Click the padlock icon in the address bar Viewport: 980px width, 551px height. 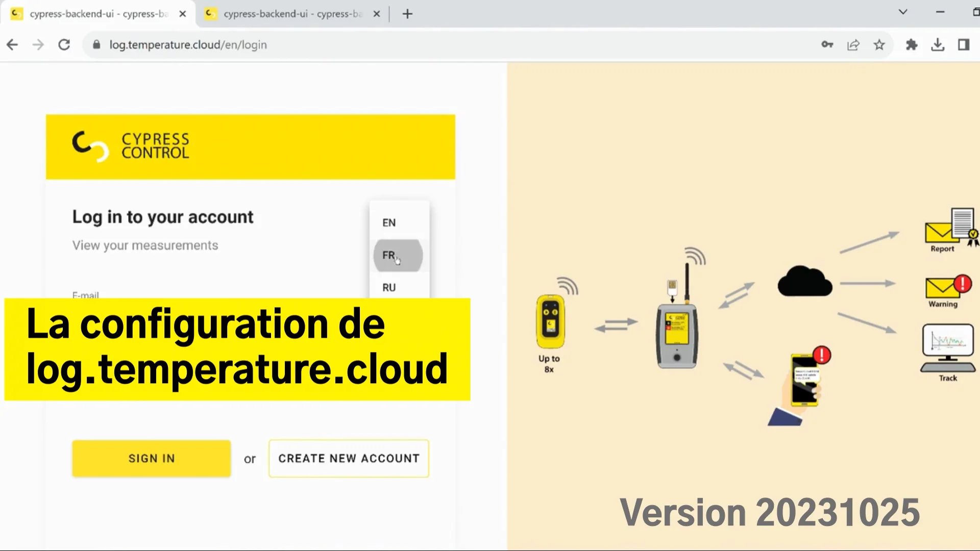(96, 45)
